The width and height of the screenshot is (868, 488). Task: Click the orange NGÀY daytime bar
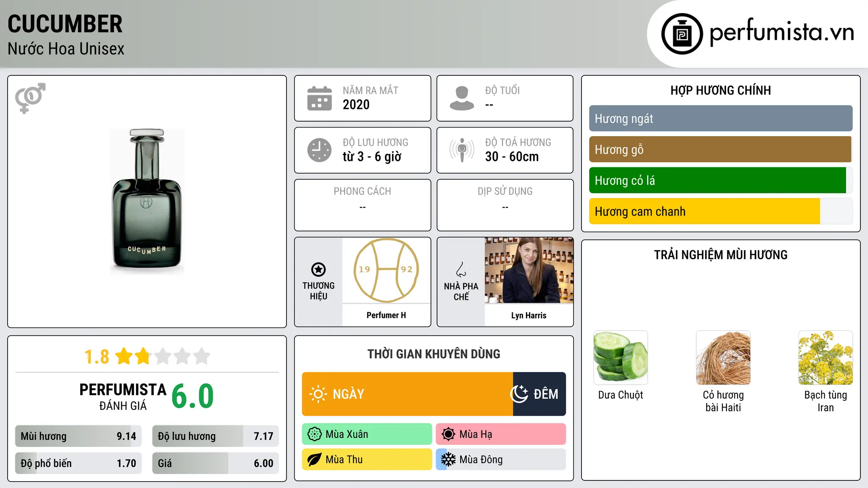(407, 394)
